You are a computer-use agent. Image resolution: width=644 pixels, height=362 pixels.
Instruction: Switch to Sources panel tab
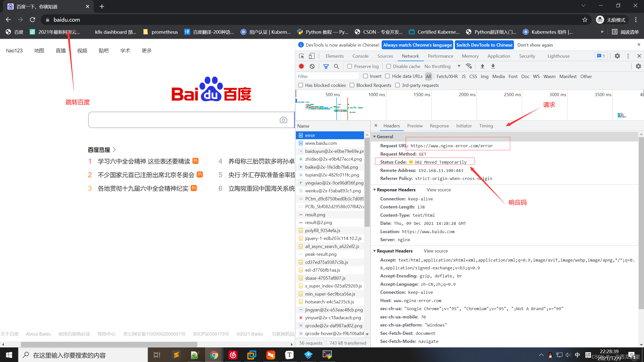385,56
